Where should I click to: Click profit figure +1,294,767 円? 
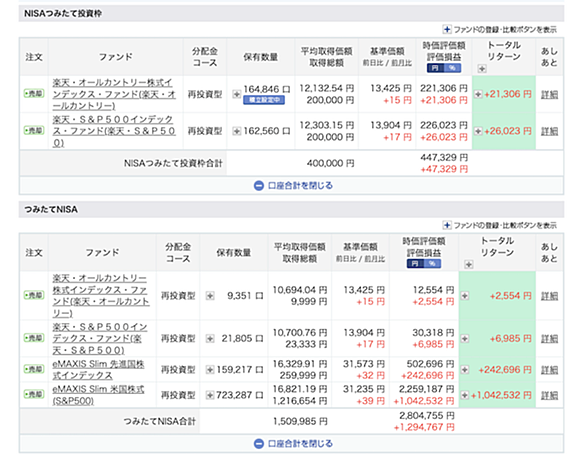click(424, 427)
